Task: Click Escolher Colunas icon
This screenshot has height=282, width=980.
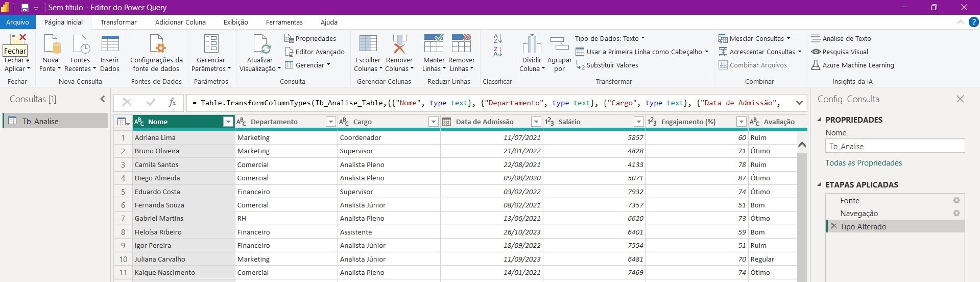Action: 368,44
